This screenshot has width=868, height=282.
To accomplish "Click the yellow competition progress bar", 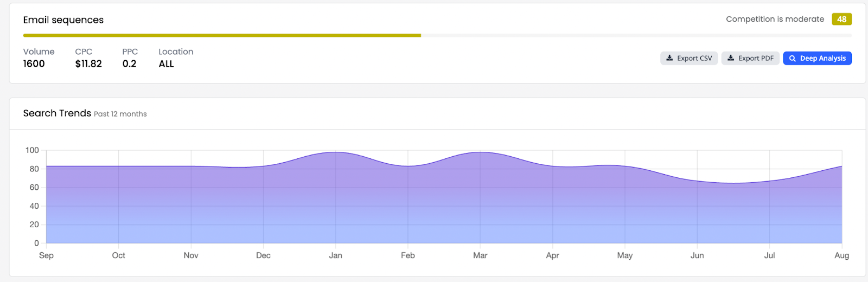I will point(222,36).
